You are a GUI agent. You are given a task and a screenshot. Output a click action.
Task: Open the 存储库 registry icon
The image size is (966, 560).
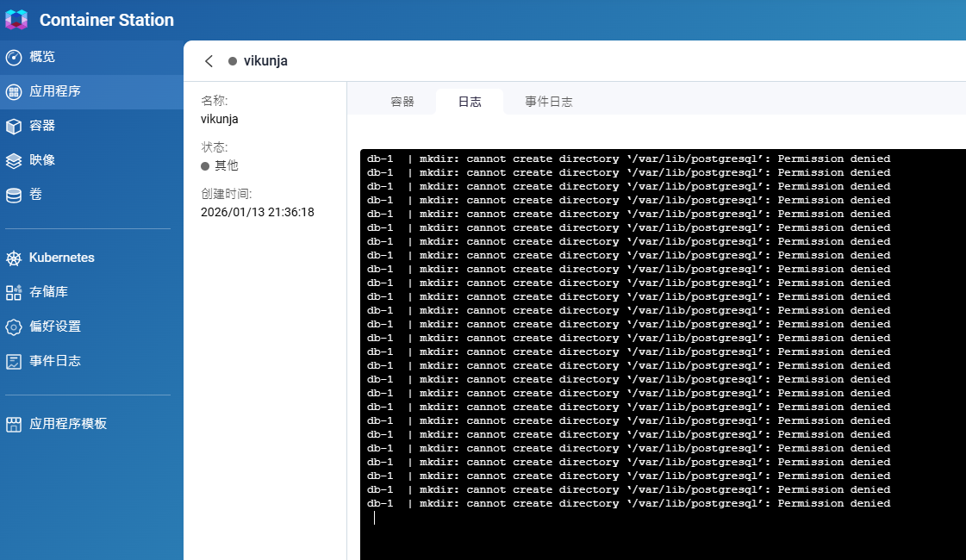click(x=14, y=292)
